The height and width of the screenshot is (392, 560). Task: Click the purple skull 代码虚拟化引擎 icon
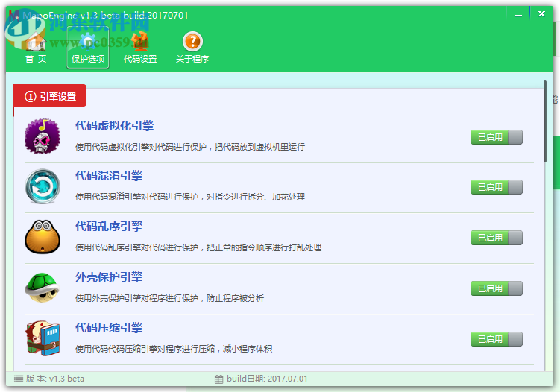[43, 136]
